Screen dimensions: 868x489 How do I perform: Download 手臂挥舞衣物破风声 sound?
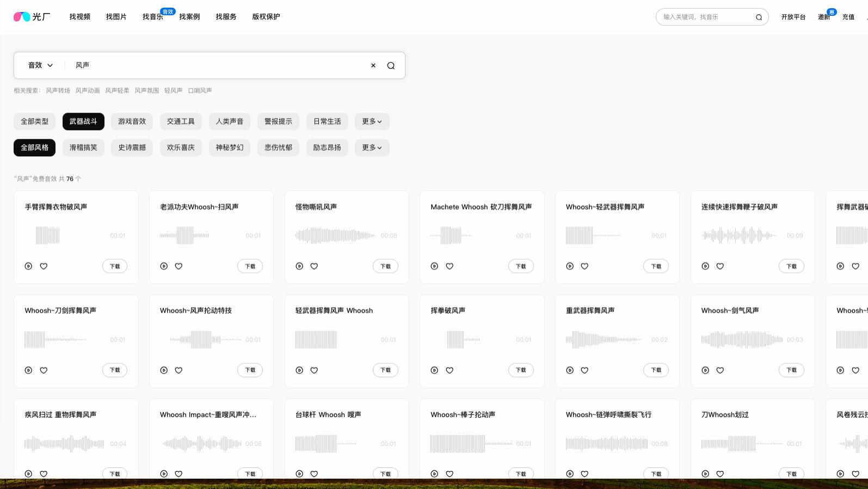pyautogui.click(x=115, y=266)
